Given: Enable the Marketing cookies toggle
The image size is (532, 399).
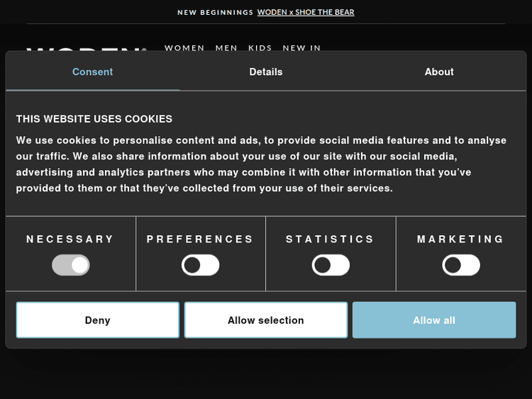Looking at the screenshot, I should (x=461, y=266).
